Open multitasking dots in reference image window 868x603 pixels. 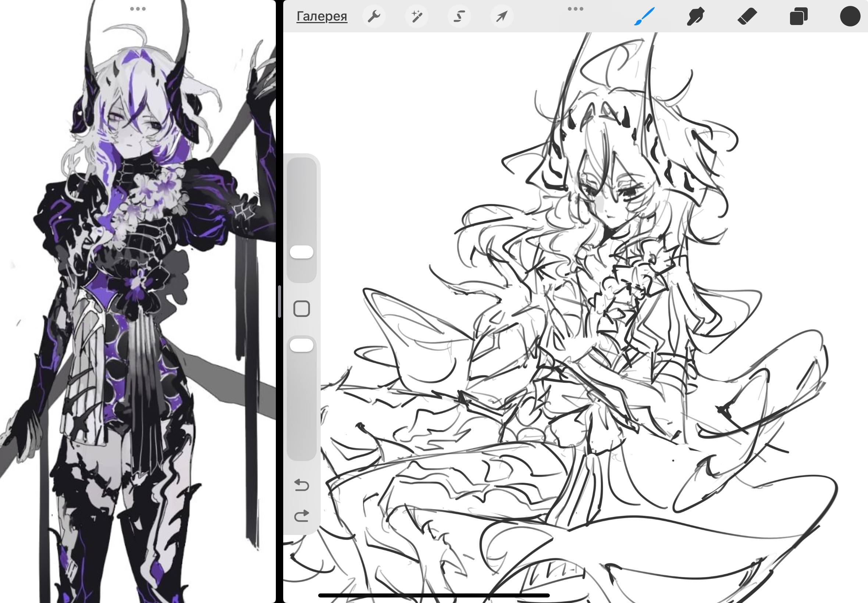tap(138, 9)
